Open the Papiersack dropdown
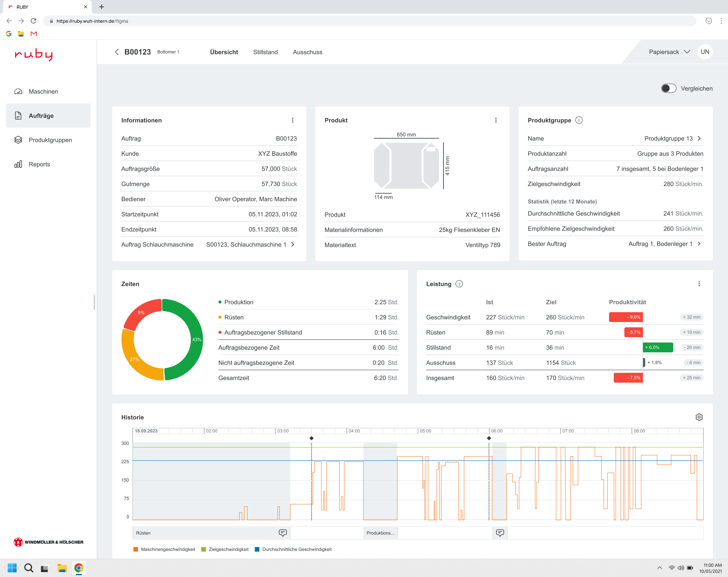Viewport: 728px width, 577px height. [669, 52]
